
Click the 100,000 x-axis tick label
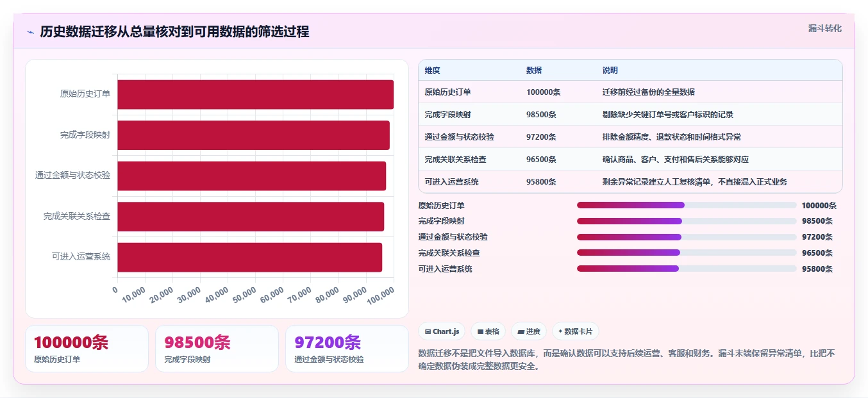(380, 295)
